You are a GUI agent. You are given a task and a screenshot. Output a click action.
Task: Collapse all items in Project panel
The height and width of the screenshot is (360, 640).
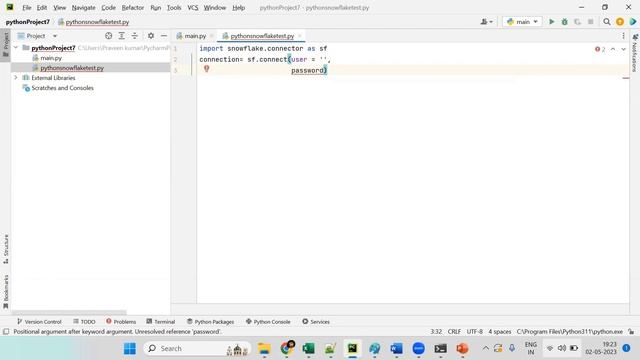coord(135,36)
